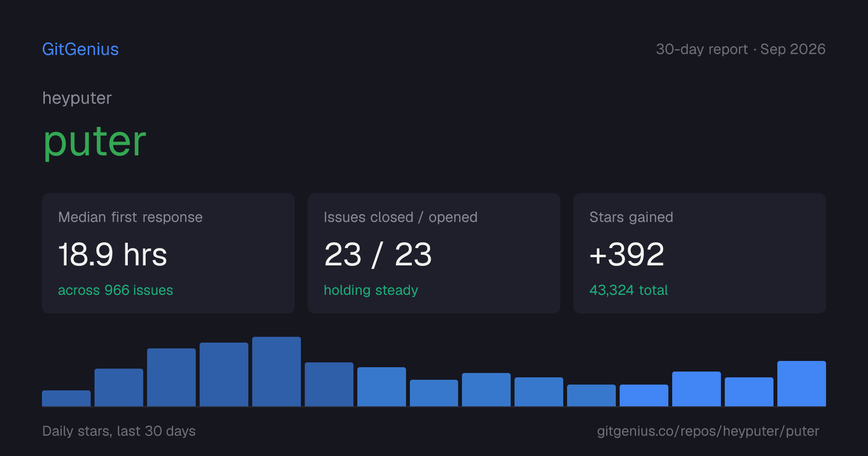The width and height of the screenshot is (868, 456).
Task: Open gitgenius.co/repos/heyputer/puter URL
Action: click(708, 431)
